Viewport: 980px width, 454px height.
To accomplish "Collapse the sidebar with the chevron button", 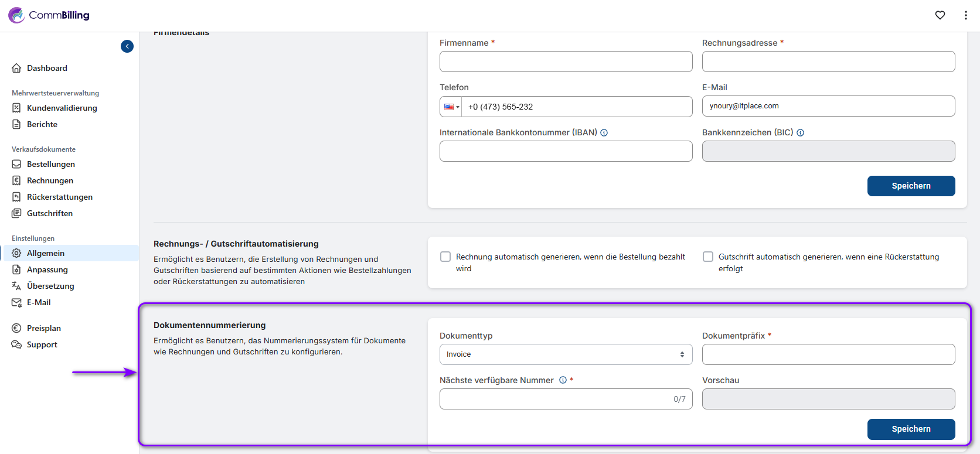I will click(127, 46).
